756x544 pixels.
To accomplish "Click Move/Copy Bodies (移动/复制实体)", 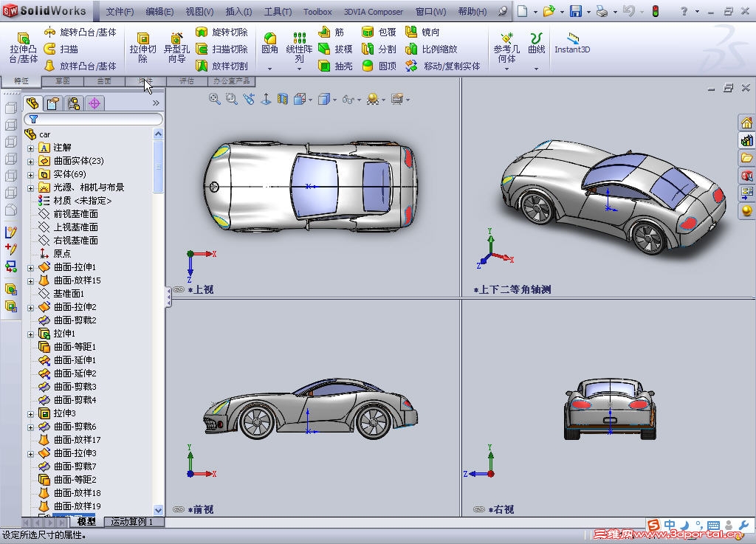I will 443,66.
